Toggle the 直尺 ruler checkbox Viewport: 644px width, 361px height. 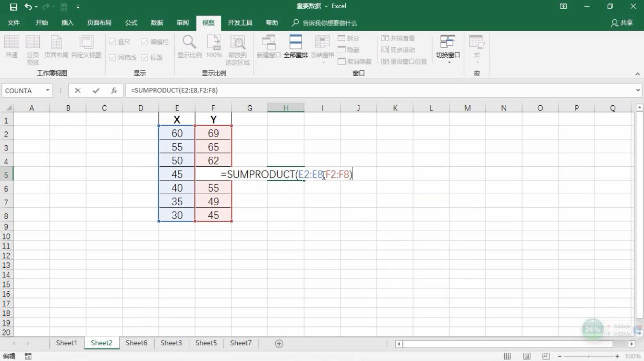(x=112, y=42)
